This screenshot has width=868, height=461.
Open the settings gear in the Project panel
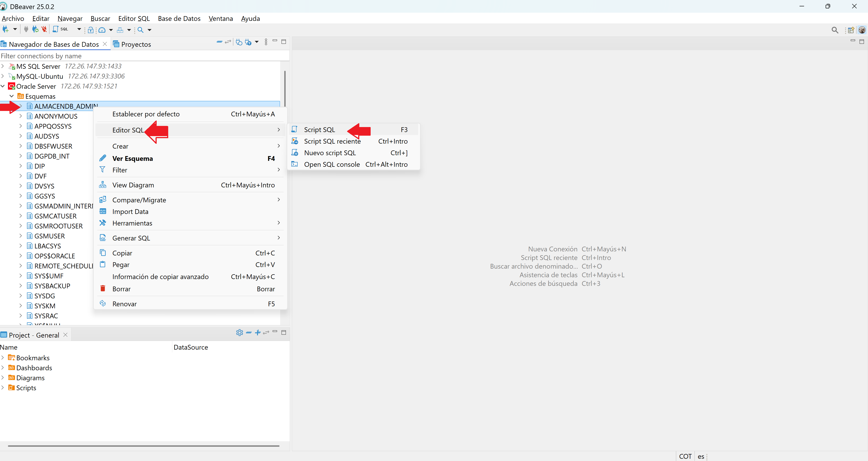point(240,333)
